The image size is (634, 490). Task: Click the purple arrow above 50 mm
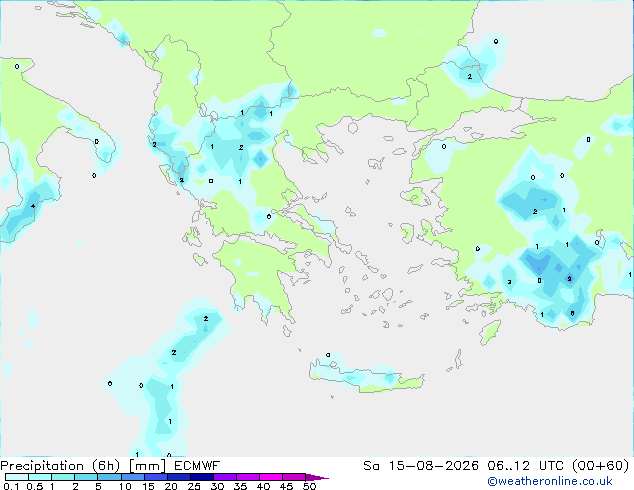pyautogui.click(x=317, y=477)
